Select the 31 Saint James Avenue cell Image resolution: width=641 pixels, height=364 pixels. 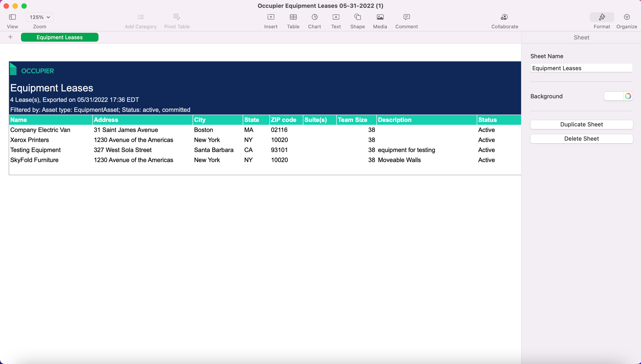[142, 130]
